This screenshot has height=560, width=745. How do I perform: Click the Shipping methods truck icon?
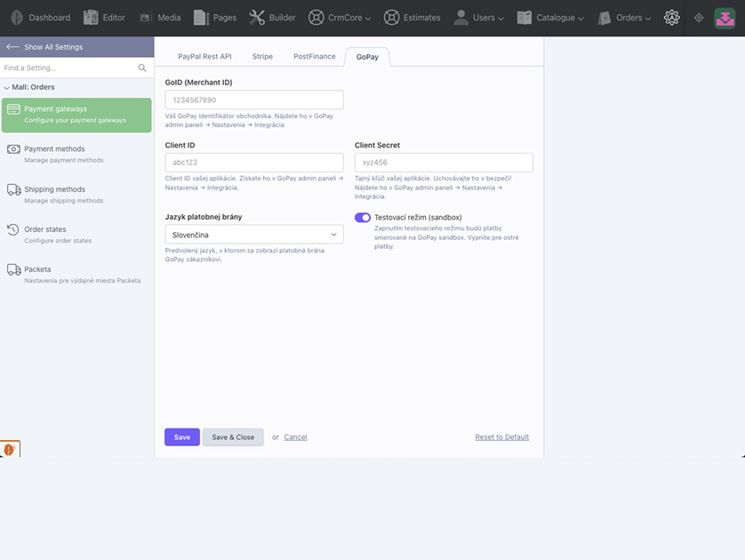coord(13,189)
